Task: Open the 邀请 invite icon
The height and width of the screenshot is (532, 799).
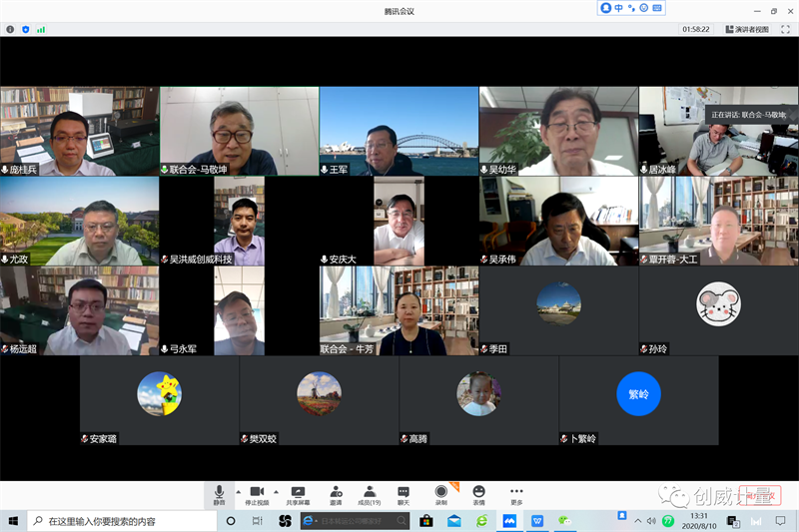Action: pyautogui.click(x=337, y=493)
